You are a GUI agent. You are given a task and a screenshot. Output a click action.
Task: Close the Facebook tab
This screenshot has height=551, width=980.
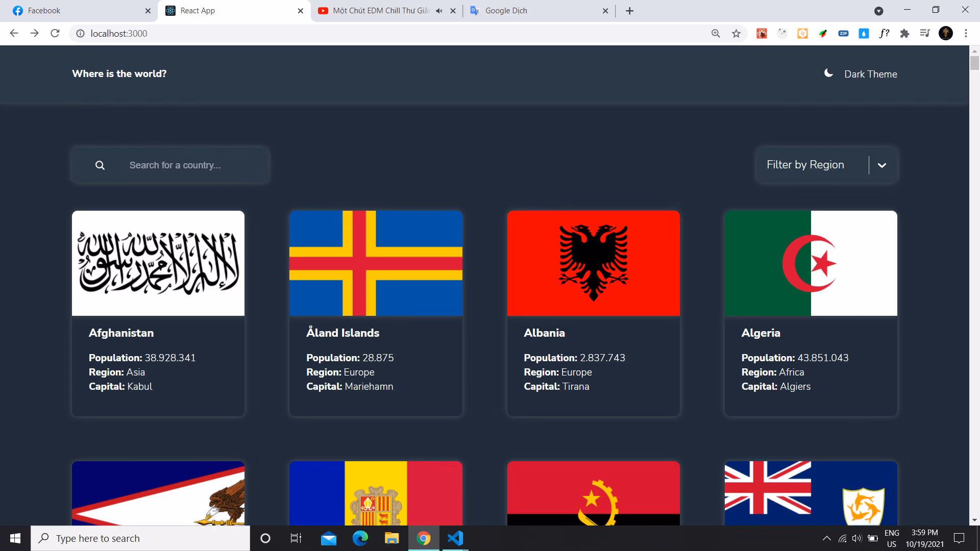point(148,11)
